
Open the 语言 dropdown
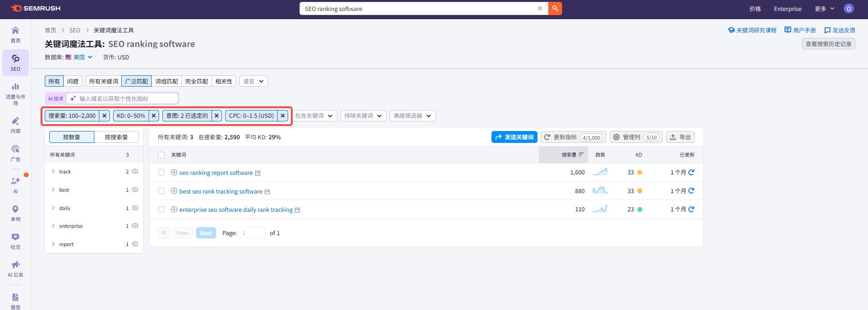point(253,81)
